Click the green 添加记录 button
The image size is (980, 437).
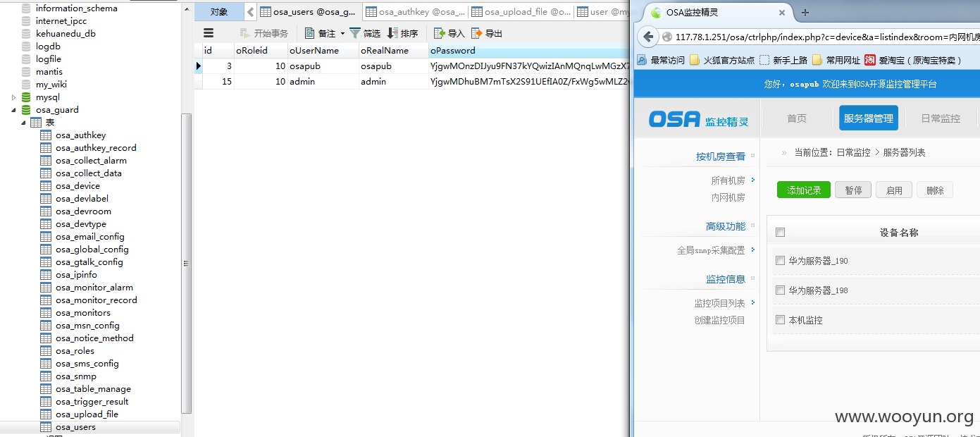pos(804,190)
